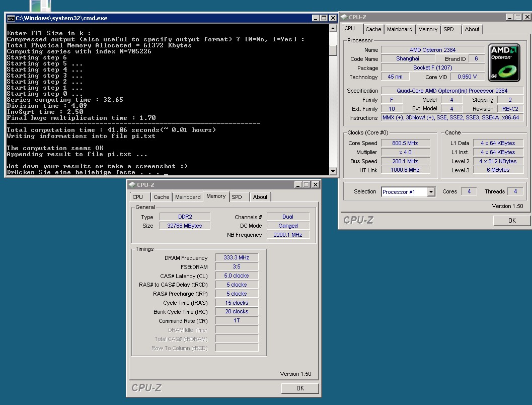Click the '0.950 V' core VID value
This screenshot has height=405, width=532.
(x=467, y=77)
